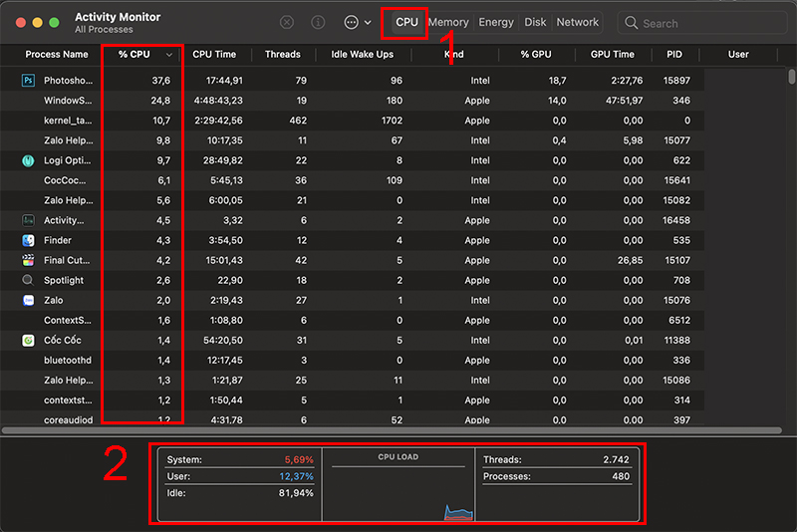Switch to the Memory tab
This screenshot has width=797, height=532.
tap(448, 22)
